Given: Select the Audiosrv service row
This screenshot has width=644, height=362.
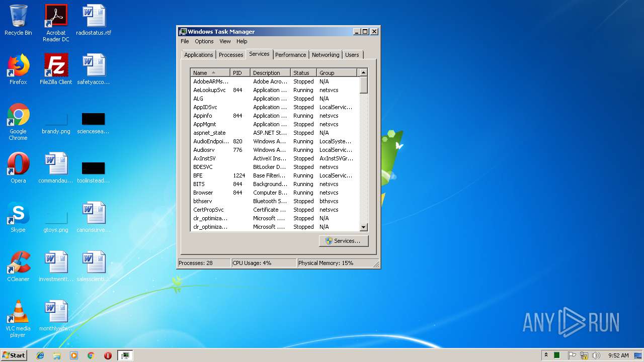Looking at the screenshot, I should (275, 150).
